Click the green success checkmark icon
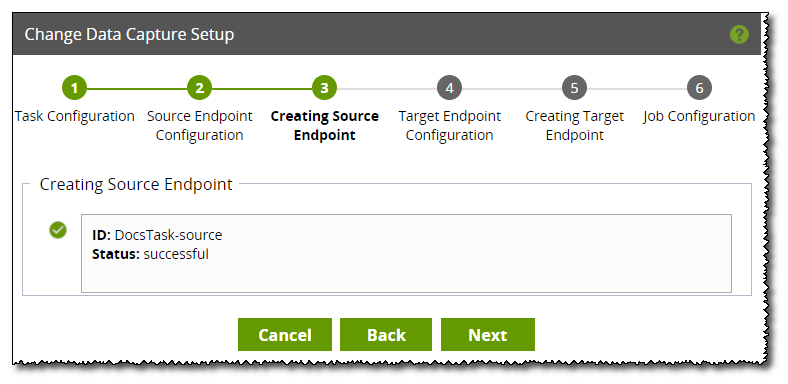The image size is (788, 384). pos(58,230)
